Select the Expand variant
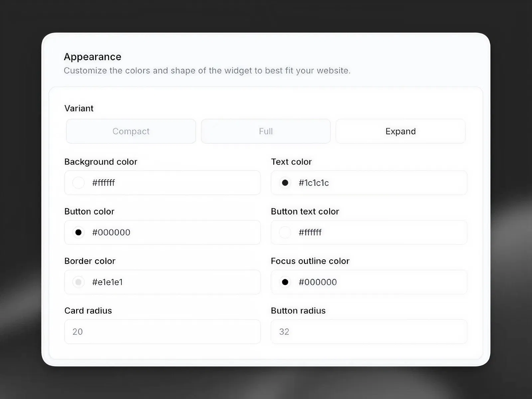This screenshot has width=532, height=399. point(400,131)
